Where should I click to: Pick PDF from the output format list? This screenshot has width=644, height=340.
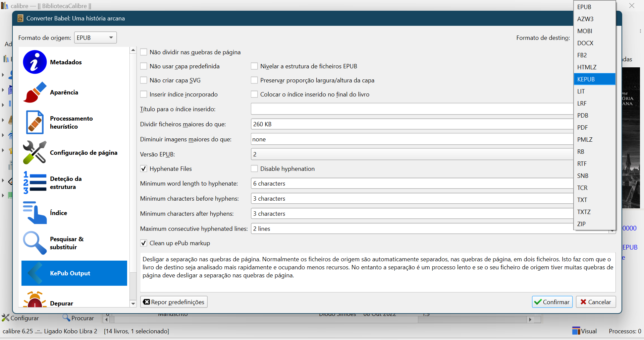click(x=594, y=128)
